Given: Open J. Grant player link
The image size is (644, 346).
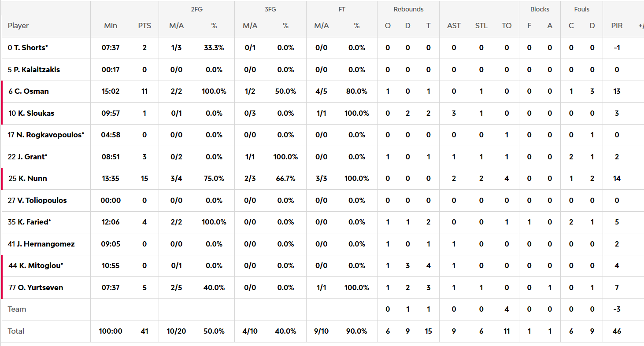Looking at the screenshot, I should 28,157.
